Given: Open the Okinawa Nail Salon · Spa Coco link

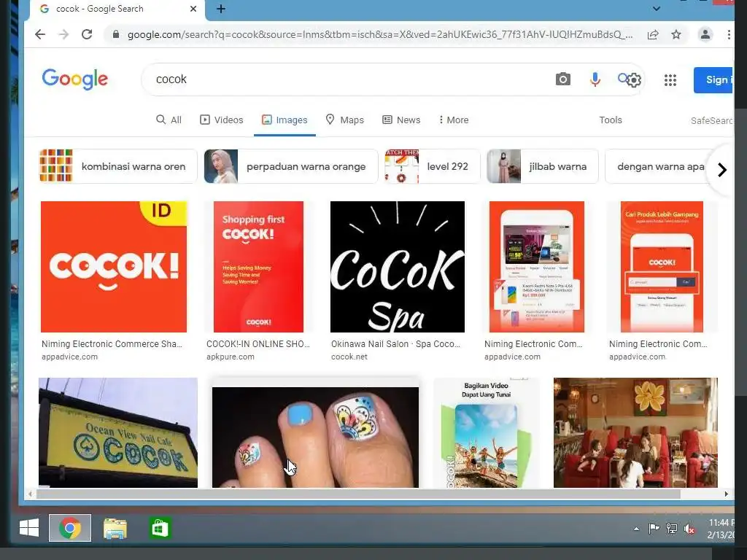Looking at the screenshot, I should tap(395, 344).
